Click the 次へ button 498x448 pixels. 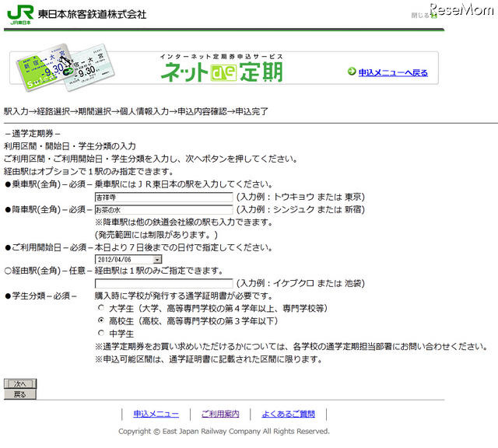[x=20, y=384]
